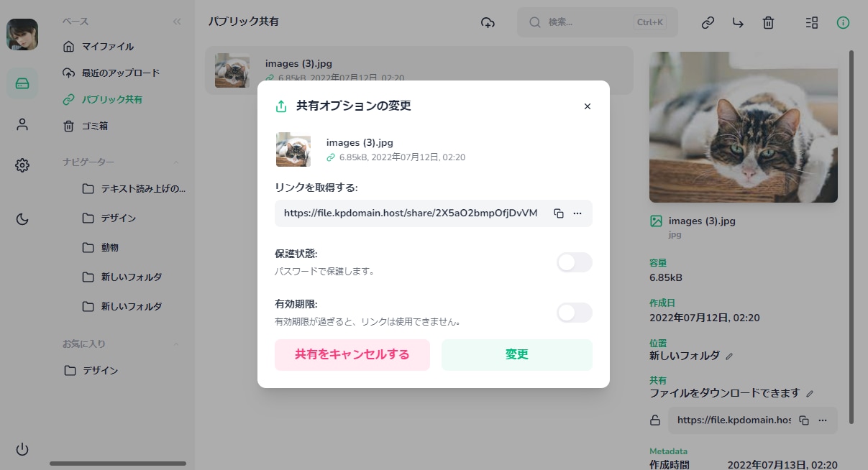Click the unlocked padlock icon
Viewport: 868px width, 470px height.
pos(655,420)
